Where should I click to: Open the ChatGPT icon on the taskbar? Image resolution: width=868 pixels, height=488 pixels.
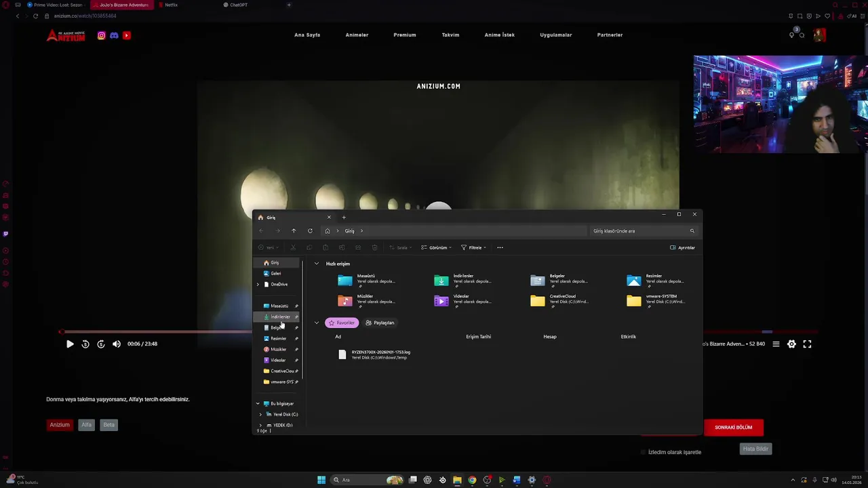coord(427,480)
